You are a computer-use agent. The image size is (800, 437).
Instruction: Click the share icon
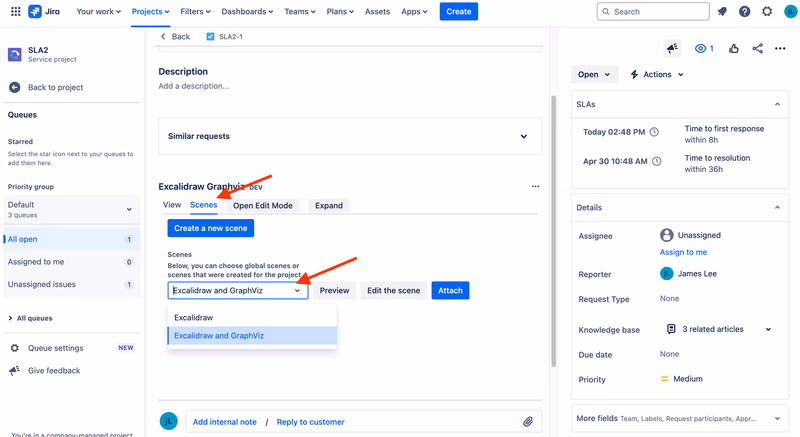(758, 48)
